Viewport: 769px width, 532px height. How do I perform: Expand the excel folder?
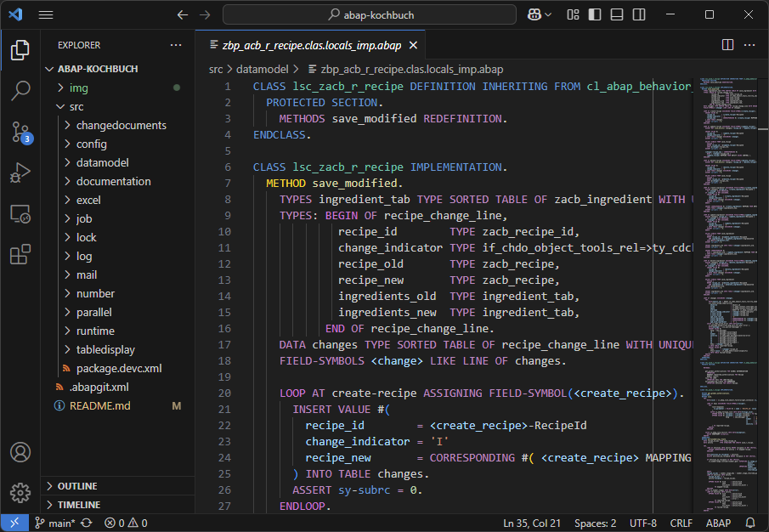pos(119,200)
